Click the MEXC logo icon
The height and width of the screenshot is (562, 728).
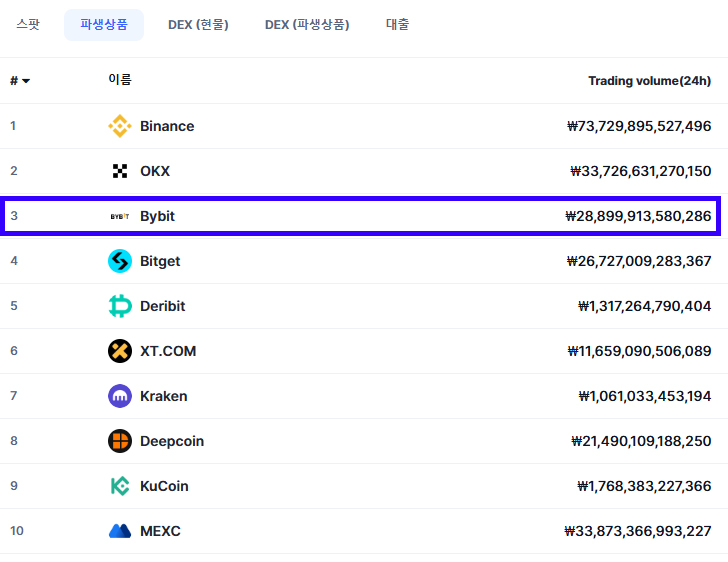pos(120,531)
